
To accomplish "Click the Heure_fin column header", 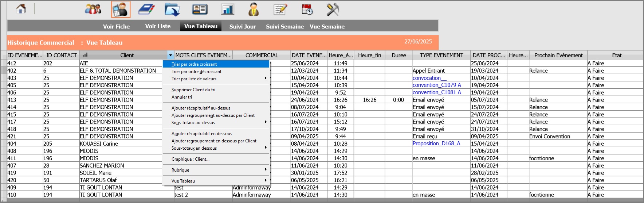I will pos(370,55).
